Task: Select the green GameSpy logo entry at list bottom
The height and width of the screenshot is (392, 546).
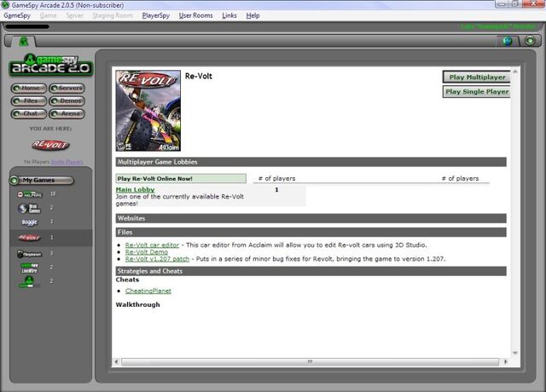Action: [29, 281]
